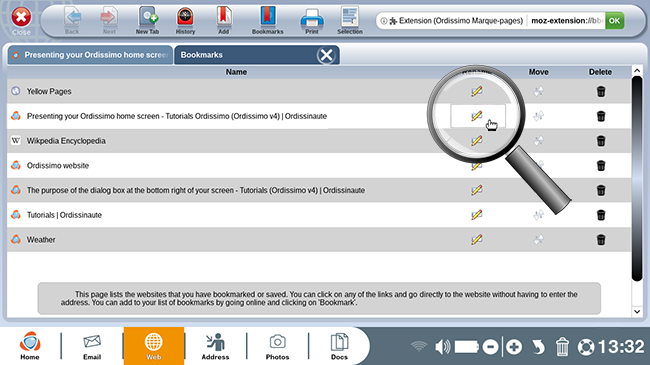The height and width of the screenshot is (365, 650).
Task: Move the Tutorials | Ordissinaute bookmark
Action: [x=538, y=215]
